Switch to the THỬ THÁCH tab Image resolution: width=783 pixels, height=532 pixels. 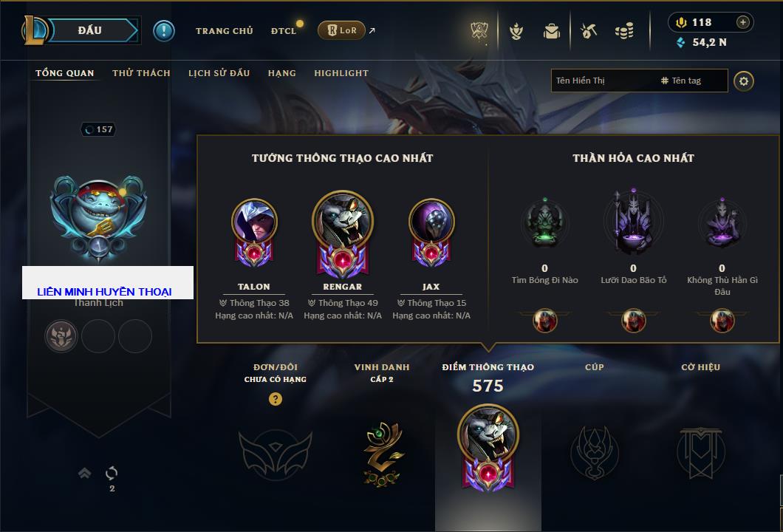point(141,73)
